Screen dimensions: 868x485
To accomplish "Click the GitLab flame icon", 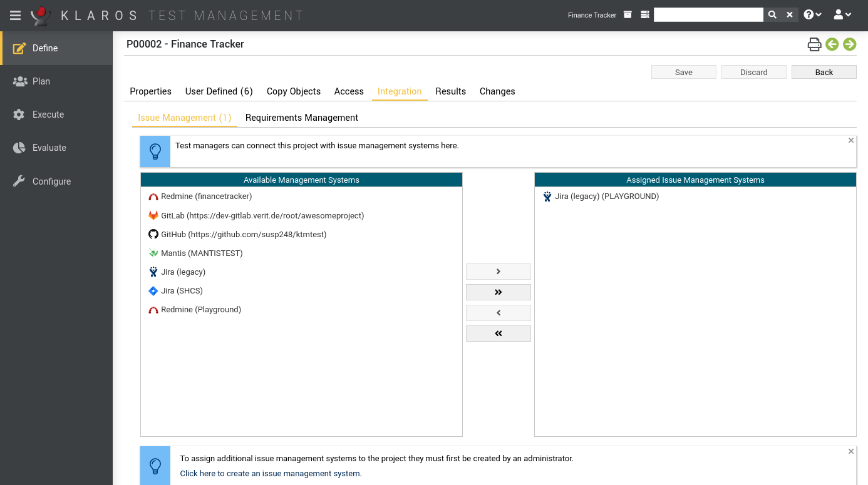I will pyautogui.click(x=152, y=215).
